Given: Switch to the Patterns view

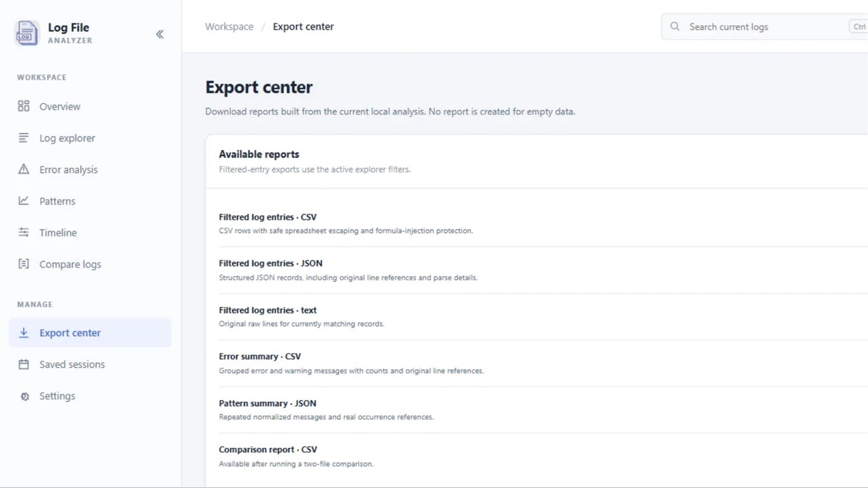Looking at the screenshot, I should click(x=90, y=202).
